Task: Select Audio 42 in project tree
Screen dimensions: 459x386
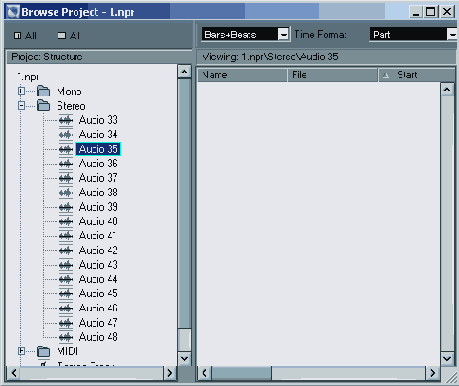Action: (98, 250)
